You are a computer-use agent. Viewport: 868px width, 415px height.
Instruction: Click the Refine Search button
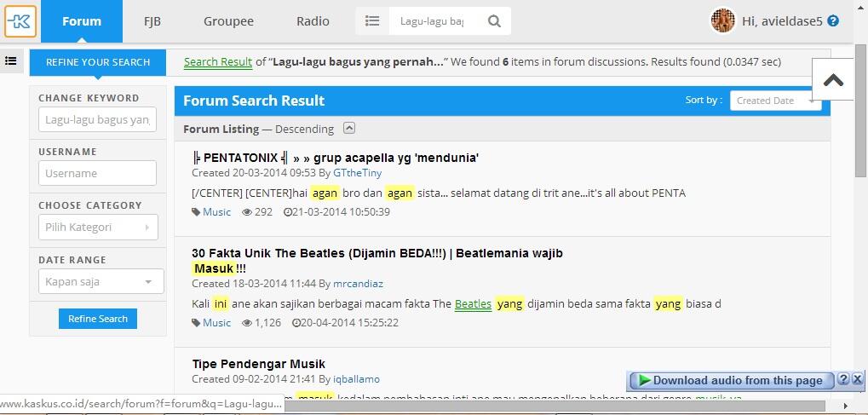click(x=98, y=319)
